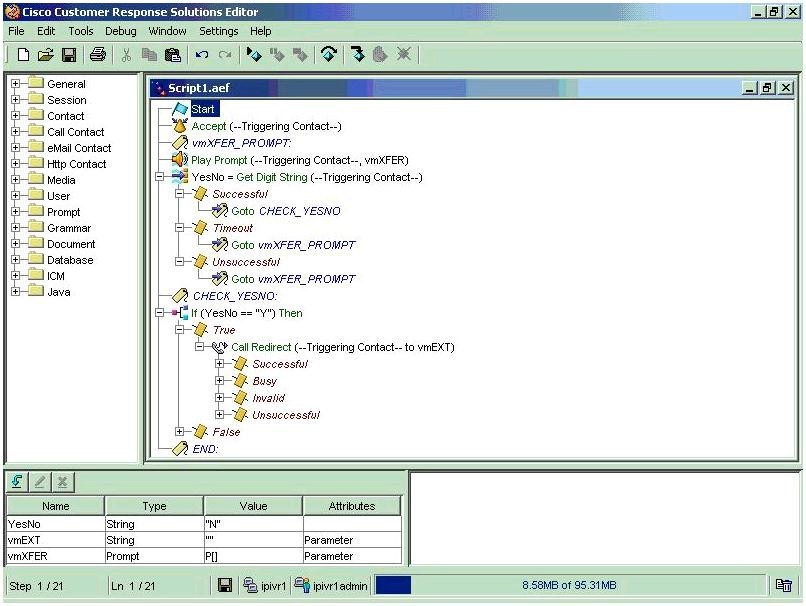Open the Window menu
Viewport: 806px width, 606px height.
click(x=168, y=31)
